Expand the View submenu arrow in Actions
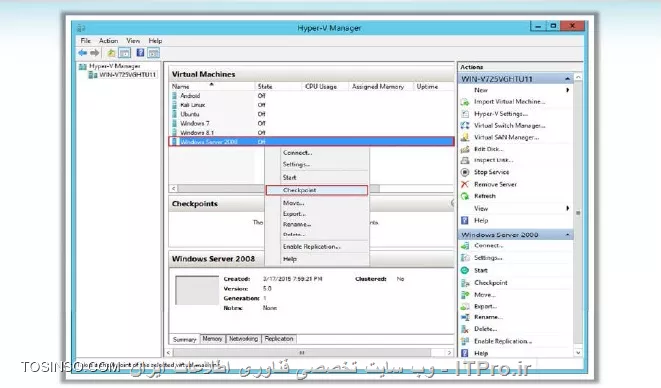Viewport: 661px width, 388px height. (567, 208)
